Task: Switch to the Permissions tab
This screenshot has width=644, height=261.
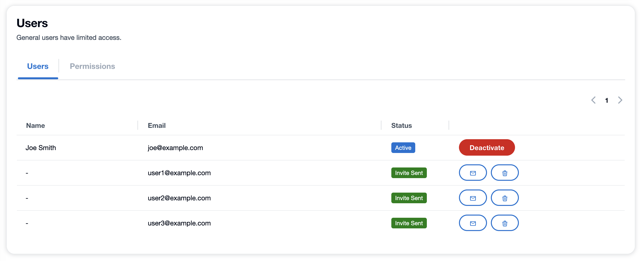Action: click(92, 66)
